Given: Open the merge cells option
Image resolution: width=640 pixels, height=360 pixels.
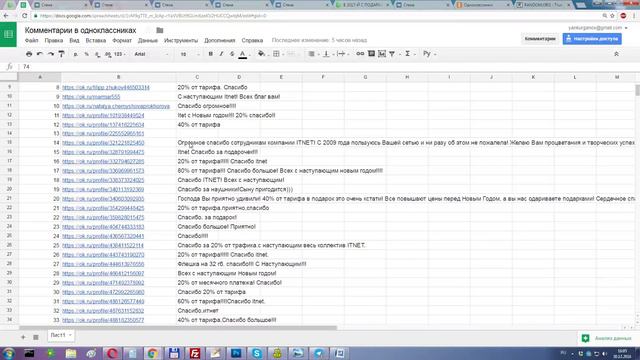Looking at the screenshot, I should (291, 54).
